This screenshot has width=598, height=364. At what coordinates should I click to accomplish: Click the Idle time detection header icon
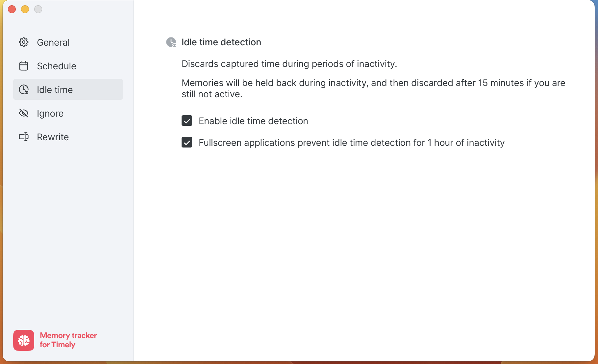pos(170,42)
